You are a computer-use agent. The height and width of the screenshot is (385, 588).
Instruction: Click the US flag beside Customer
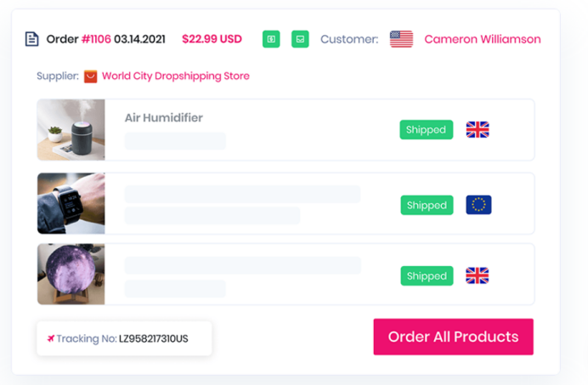click(x=401, y=39)
